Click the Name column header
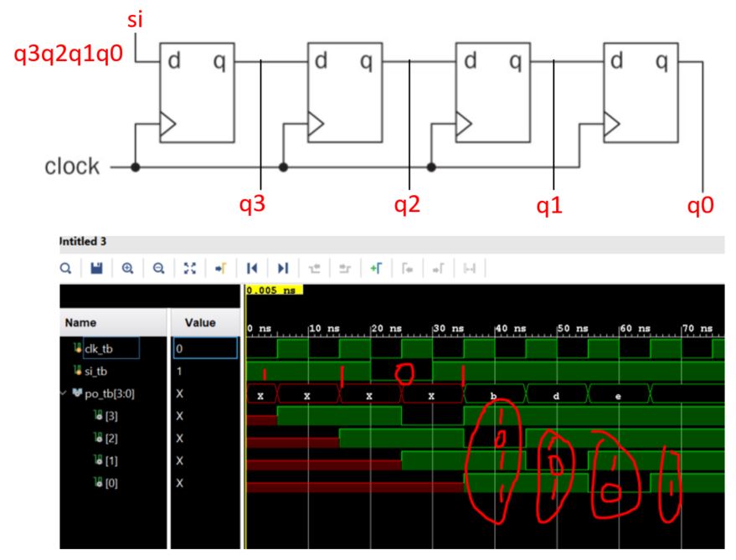The image size is (736, 560). point(80,322)
